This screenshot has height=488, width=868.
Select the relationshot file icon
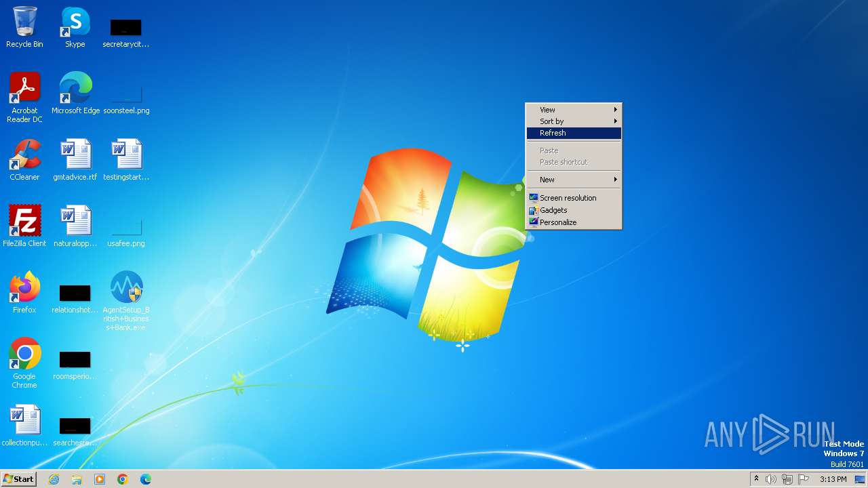pos(75,300)
